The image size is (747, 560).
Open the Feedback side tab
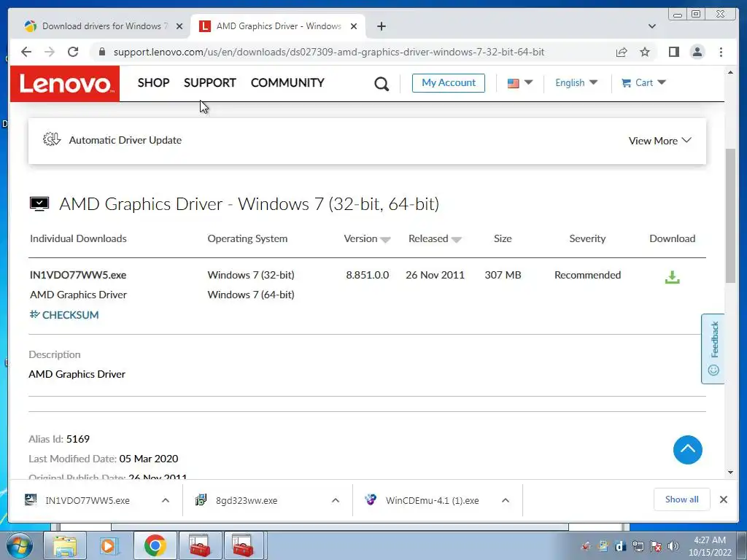click(x=713, y=349)
